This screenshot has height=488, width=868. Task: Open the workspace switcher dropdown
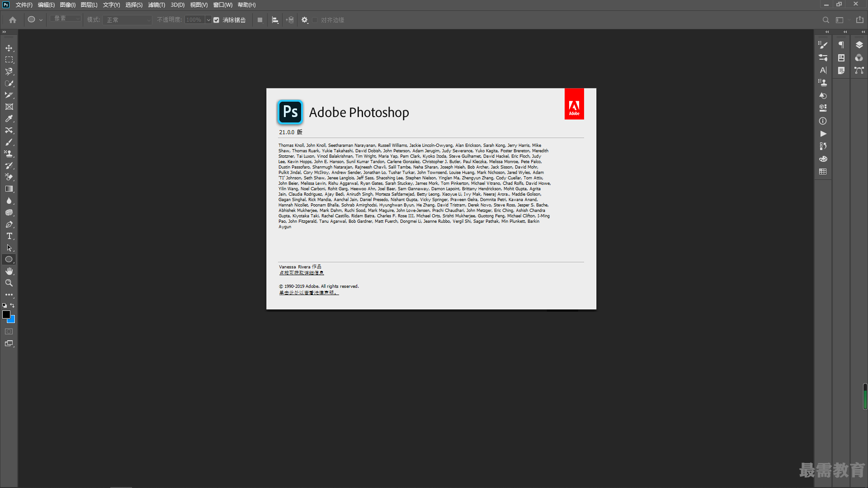pyautogui.click(x=840, y=20)
